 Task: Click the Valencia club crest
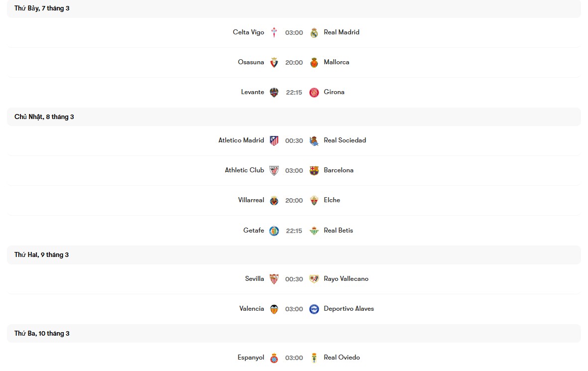tap(274, 309)
